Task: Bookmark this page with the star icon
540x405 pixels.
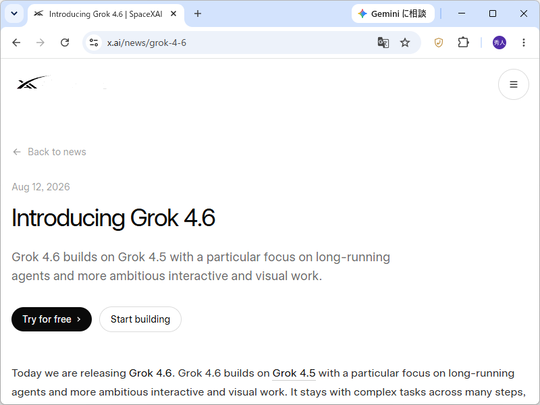Action: click(x=405, y=43)
